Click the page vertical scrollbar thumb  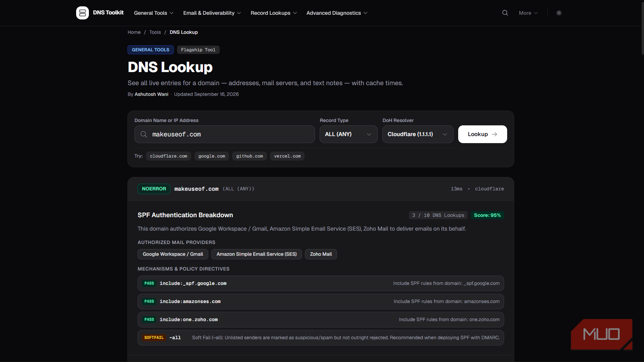(642, 28)
